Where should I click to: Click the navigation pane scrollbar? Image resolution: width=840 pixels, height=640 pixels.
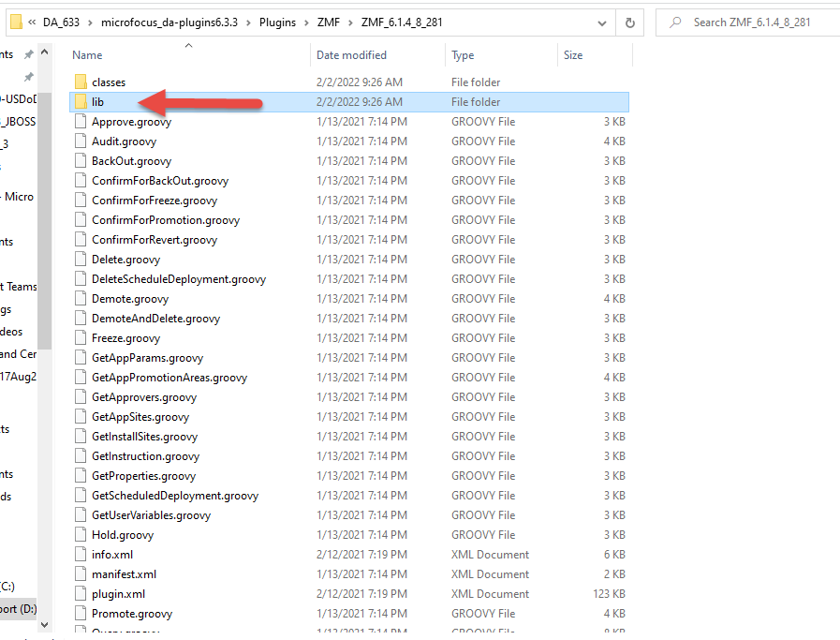point(45,234)
